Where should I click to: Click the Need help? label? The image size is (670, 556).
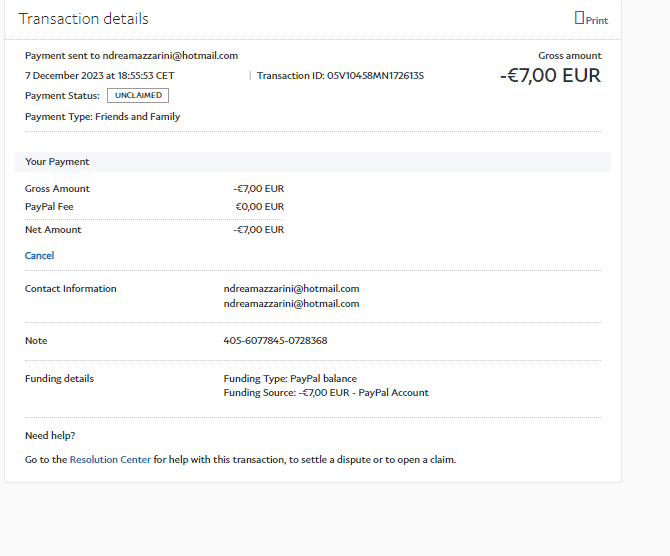coord(50,436)
